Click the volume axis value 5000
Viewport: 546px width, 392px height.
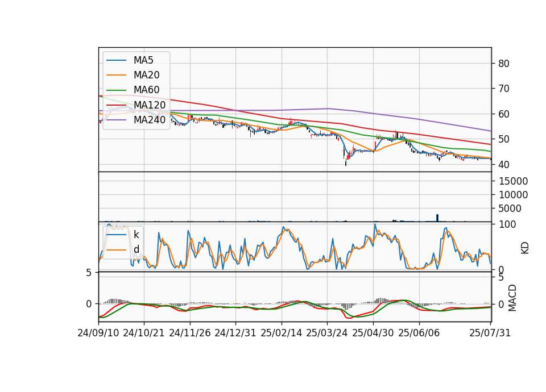(x=510, y=208)
